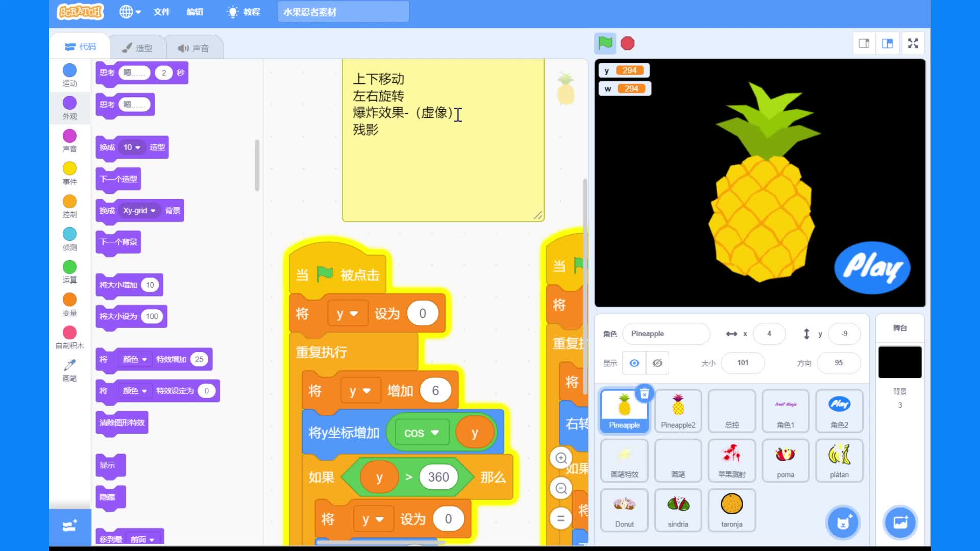Viewport: 980px width, 551px height.
Task: Open the choose a sprite button
Action: click(843, 522)
